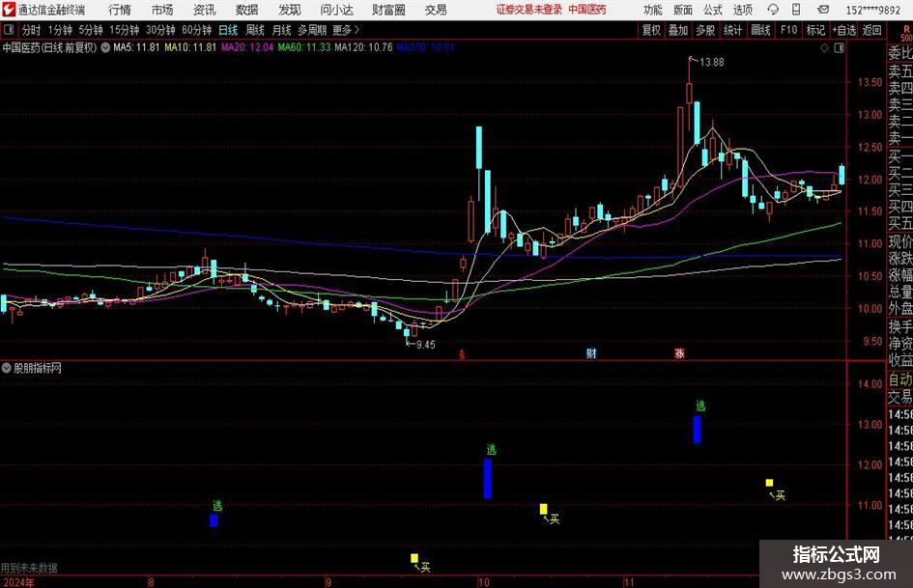The height and width of the screenshot is (588, 913).
Task: Click the 9.45 low price label
Action: pyautogui.click(x=426, y=345)
